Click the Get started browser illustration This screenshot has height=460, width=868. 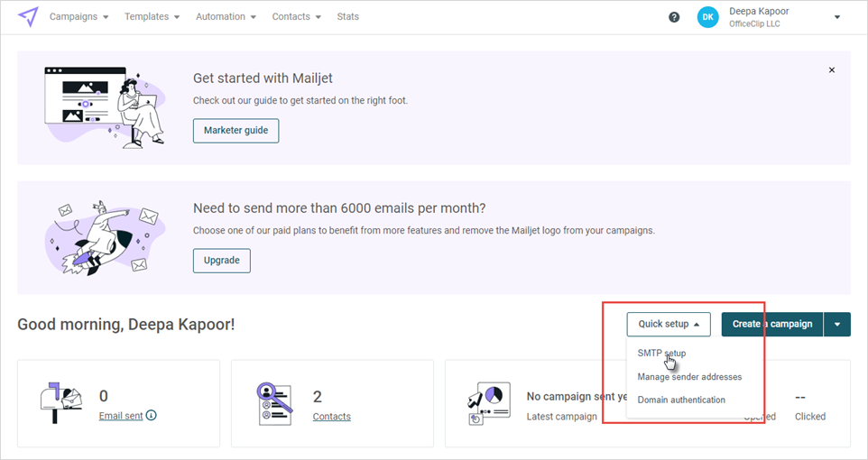tap(106, 107)
